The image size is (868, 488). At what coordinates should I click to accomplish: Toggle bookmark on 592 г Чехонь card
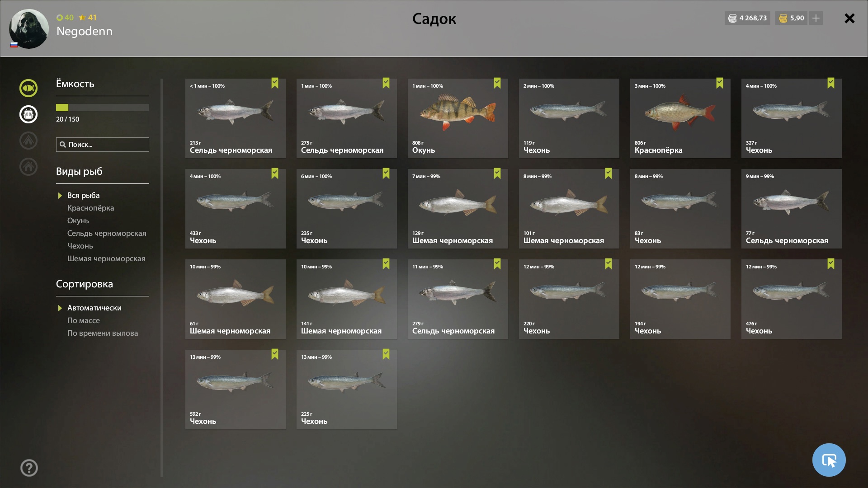coord(275,354)
